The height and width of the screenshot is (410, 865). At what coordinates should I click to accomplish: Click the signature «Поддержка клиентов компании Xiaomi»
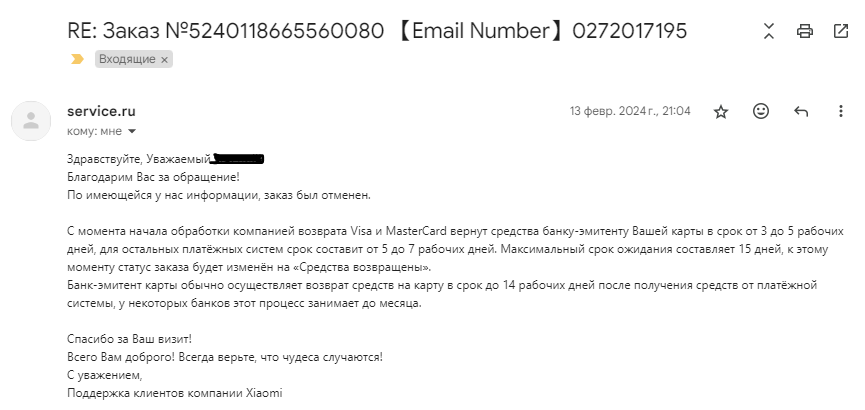(174, 393)
